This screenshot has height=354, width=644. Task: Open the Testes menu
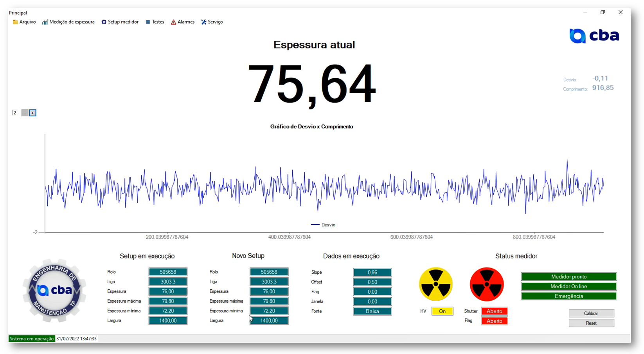point(155,22)
